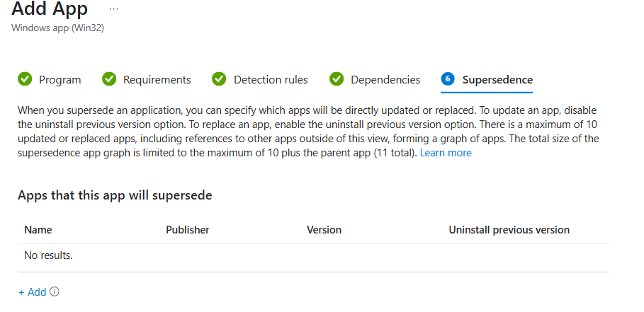
Task: Click the Publisher column header
Action: [187, 230]
